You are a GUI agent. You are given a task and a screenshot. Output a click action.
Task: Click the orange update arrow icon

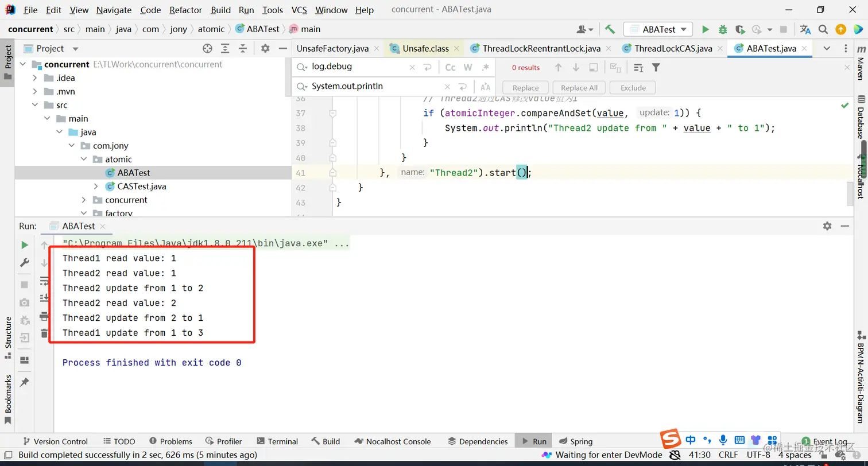(840, 29)
